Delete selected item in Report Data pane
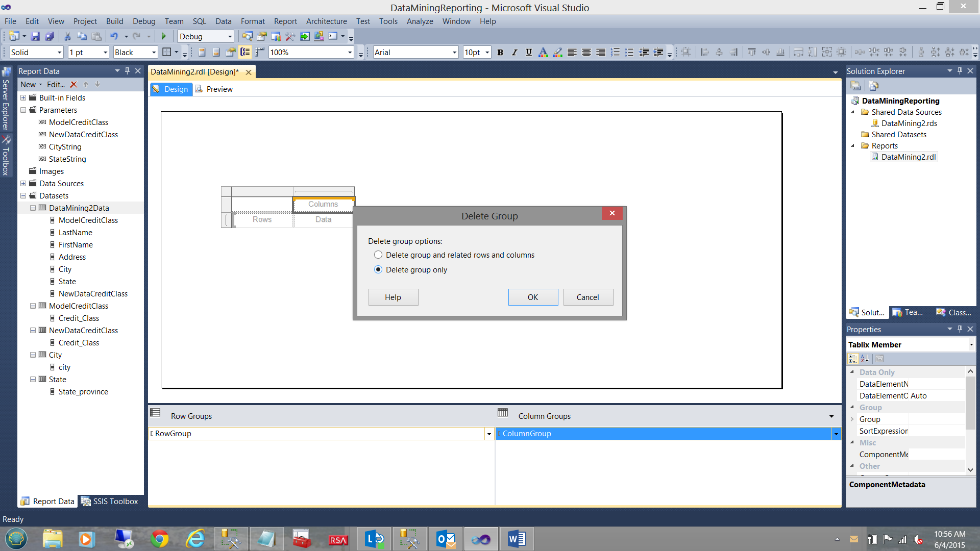The image size is (980, 551). [x=73, y=85]
